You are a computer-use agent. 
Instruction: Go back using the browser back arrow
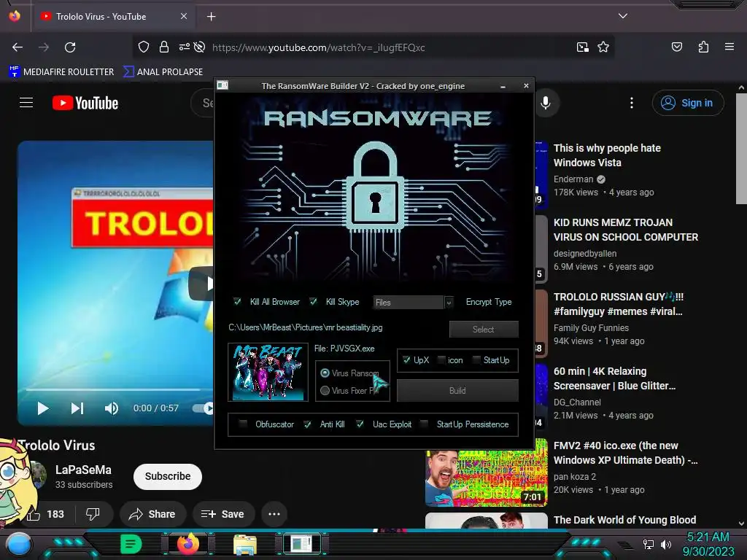pyautogui.click(x=18, y=47)
